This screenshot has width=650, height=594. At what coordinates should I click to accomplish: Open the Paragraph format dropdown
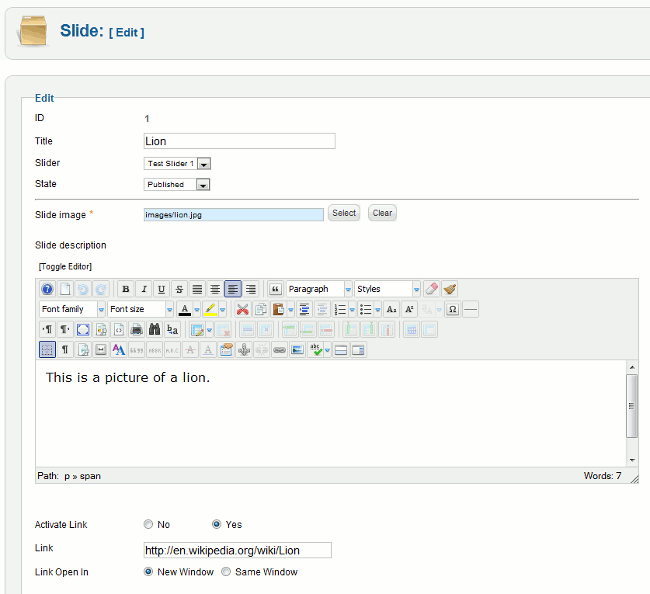click(319, 289)
